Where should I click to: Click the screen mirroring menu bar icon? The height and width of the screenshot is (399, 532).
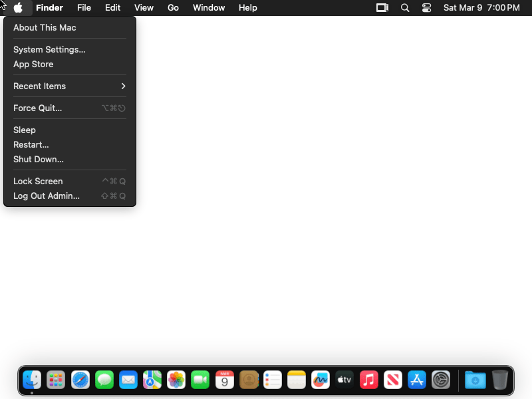click(382, 8)
